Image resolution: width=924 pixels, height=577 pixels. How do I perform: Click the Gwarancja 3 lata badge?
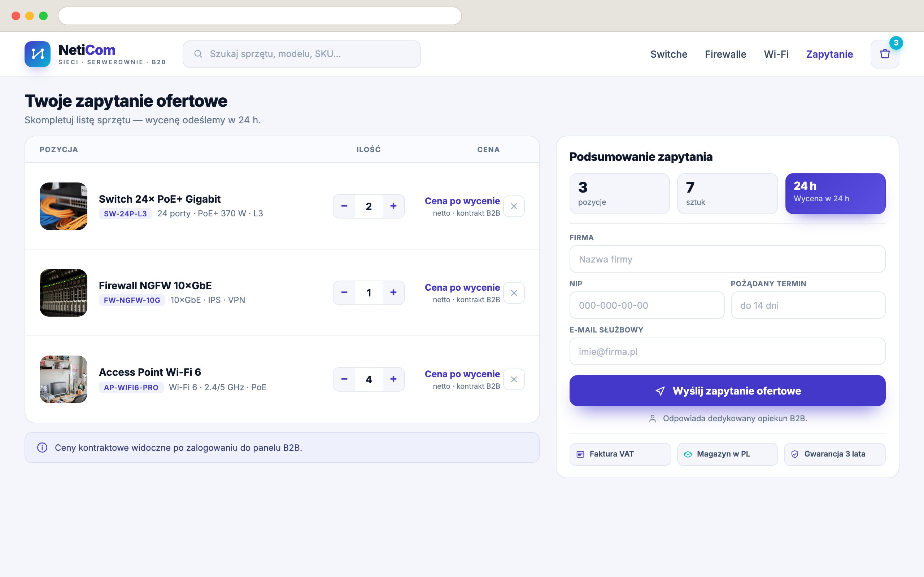point(834,454)
